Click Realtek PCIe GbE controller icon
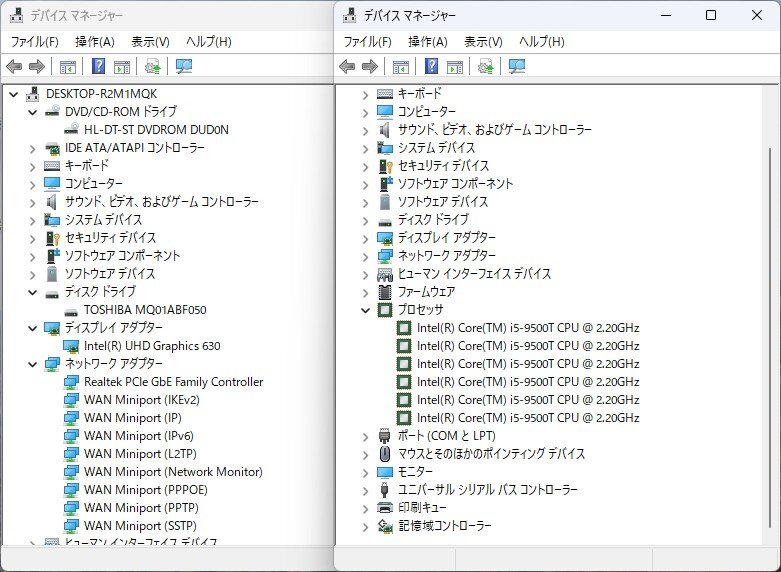Screen dimensions: 781x572 point(71,382)
